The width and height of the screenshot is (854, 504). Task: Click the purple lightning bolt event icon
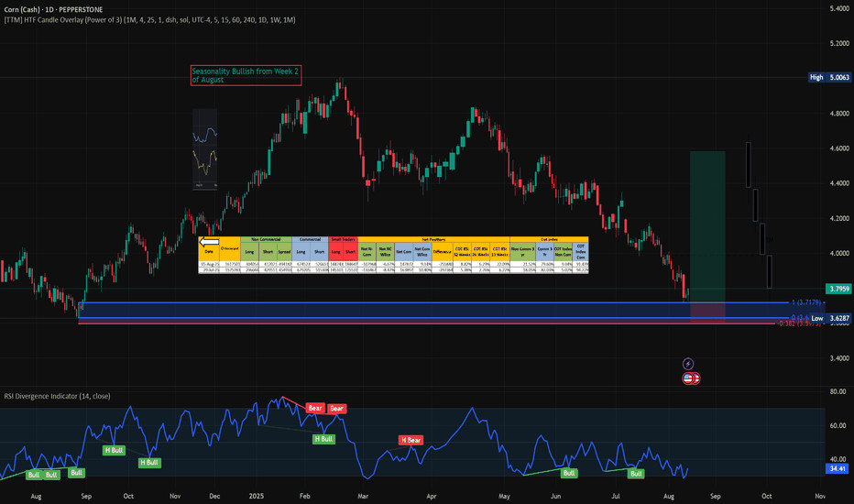[688, 364]
